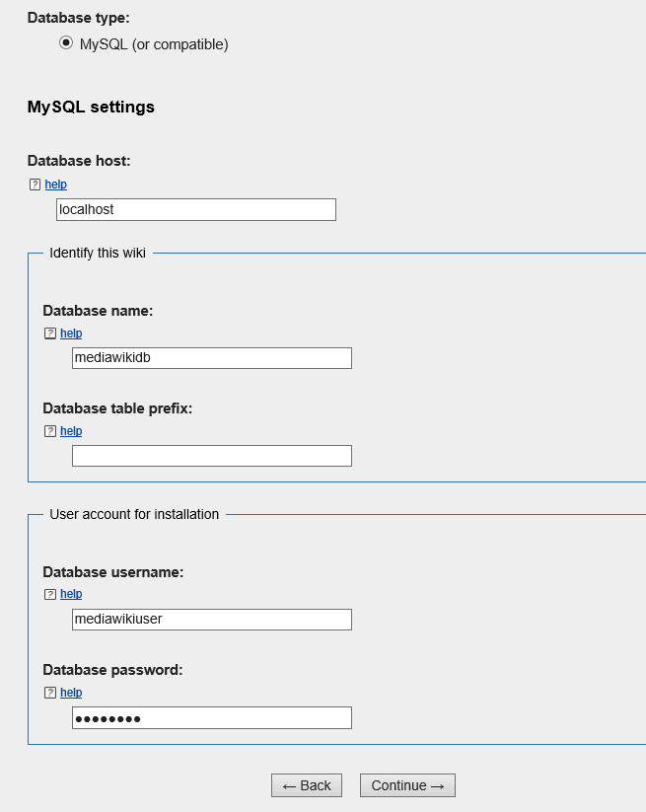646x812 pixels.
Task: Click the question-mark icon under Database host
Action: click(35, 185)
